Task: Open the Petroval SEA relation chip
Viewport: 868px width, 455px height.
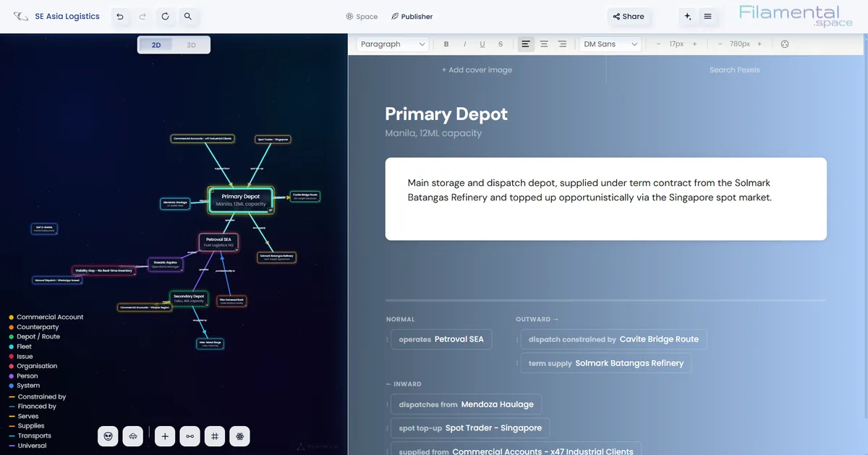Action: [x=441, y=339]
